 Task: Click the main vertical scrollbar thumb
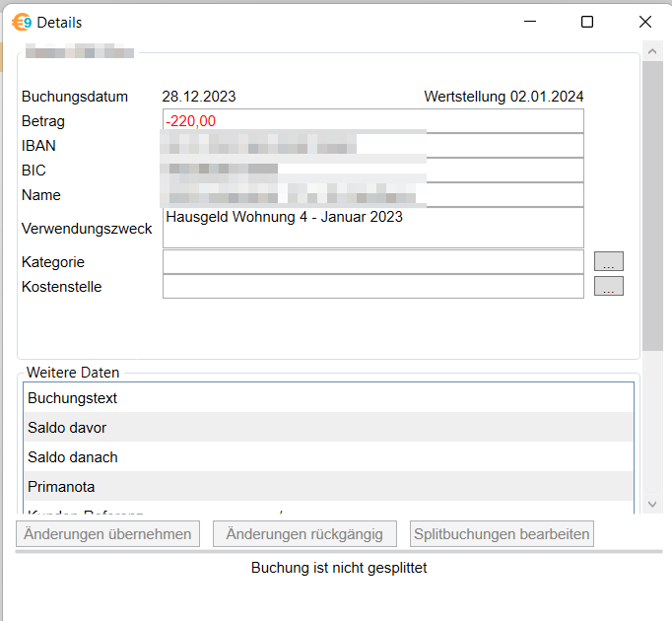coord(651,202)
